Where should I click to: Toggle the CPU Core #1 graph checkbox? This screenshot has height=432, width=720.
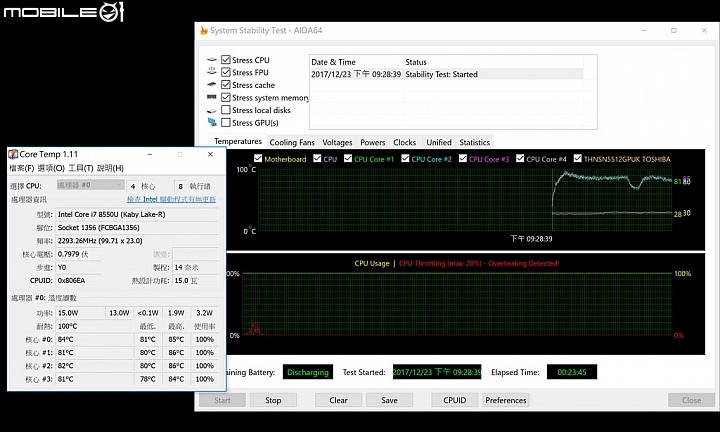click(x=348, y=158)
